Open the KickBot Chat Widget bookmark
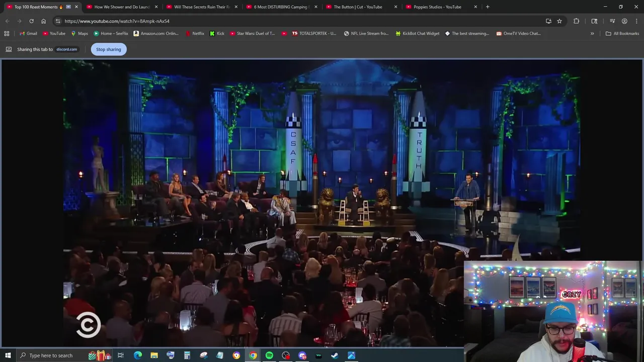 (x=417, y=34)
